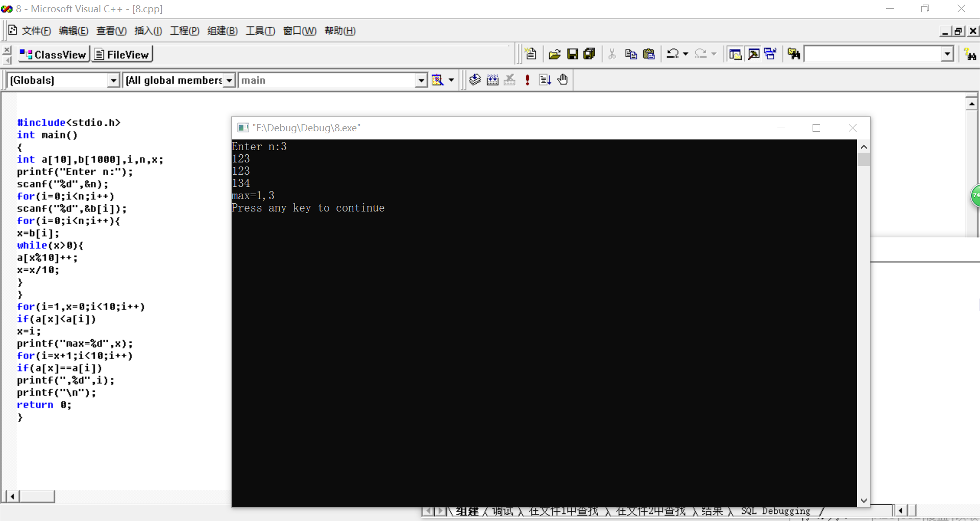
Task: Open the 查看(V) menu
Action: click(x=111, y=31)
